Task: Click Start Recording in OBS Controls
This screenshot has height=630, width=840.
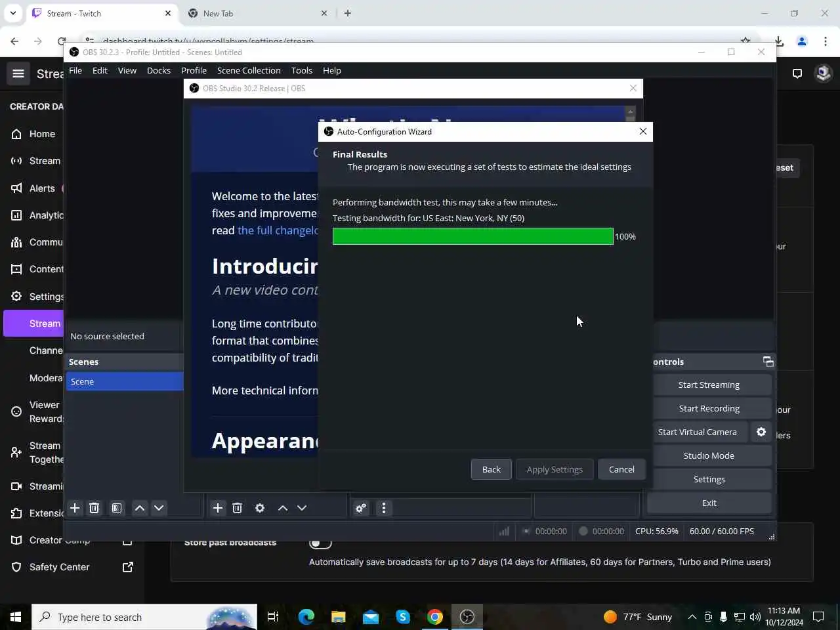Action: pyautogui.click(x=709, y=408)
